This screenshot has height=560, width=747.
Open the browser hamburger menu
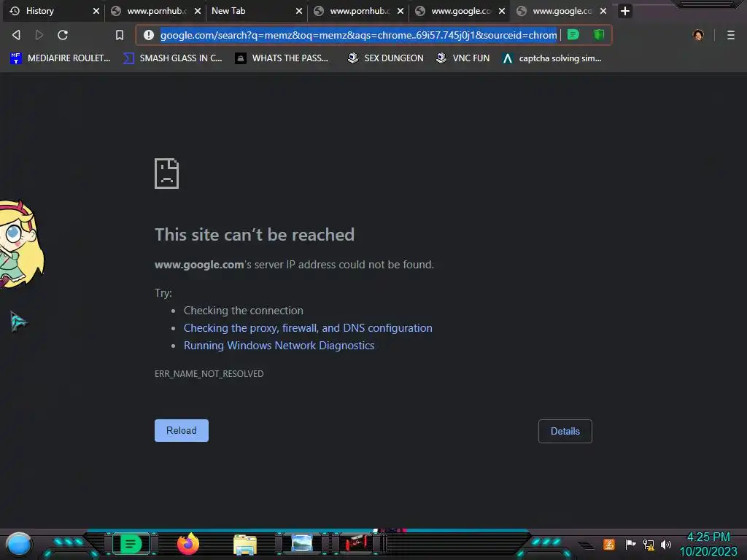click(x=730, y=35)
